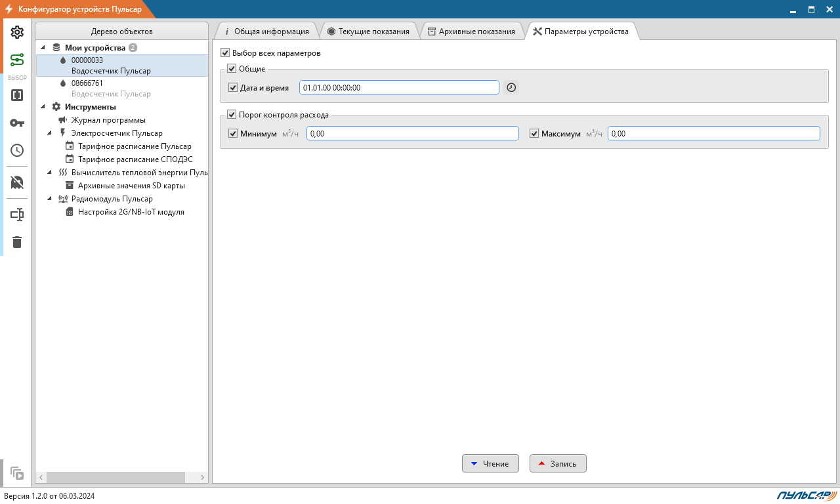Image resolution: width=840 pixels, height=504 pixels.
Task: Open the key icon in the sidebar
Action: click(x=17, y=123)
